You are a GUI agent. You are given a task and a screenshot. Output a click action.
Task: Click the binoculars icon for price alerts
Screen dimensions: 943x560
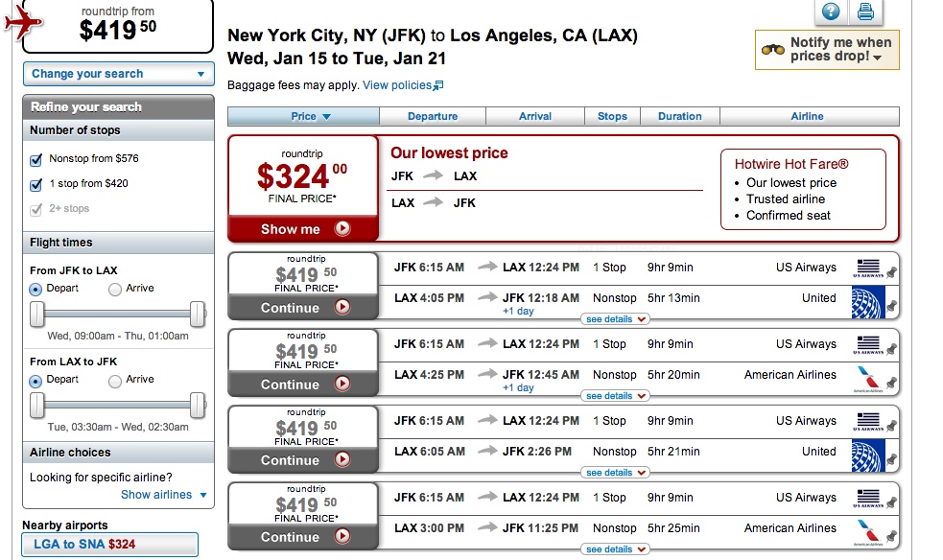pos(773,49)
